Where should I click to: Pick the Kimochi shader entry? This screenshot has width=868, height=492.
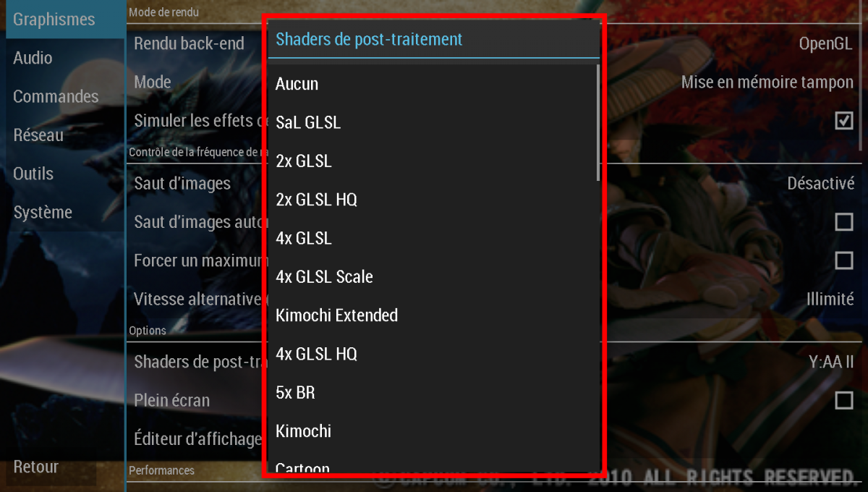(433, 431)
